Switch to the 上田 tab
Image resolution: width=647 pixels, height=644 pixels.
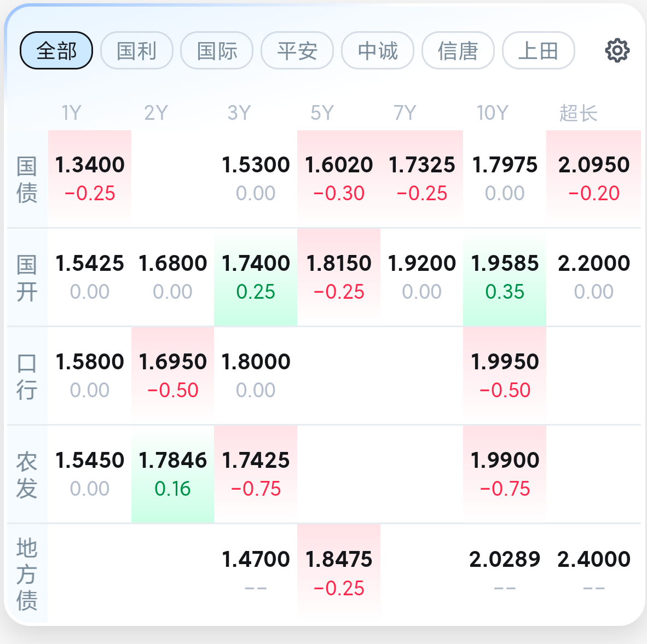pos(538,51)
